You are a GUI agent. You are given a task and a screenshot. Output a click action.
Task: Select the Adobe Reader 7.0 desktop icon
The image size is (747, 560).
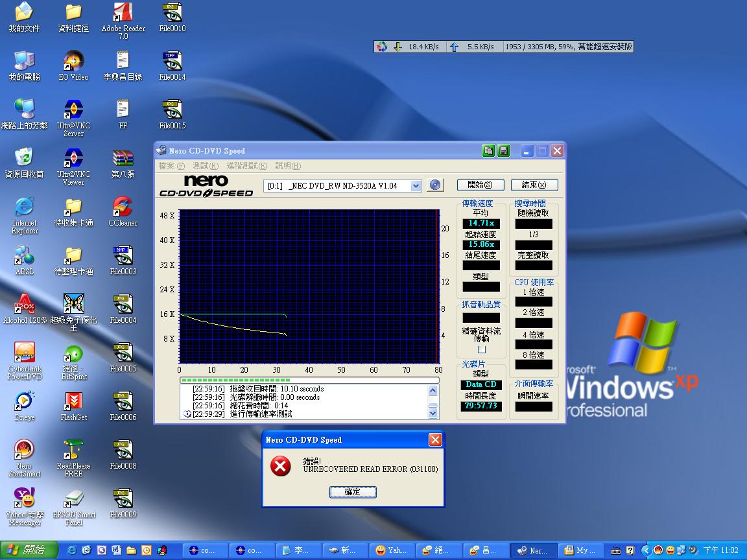click(123, 21)
